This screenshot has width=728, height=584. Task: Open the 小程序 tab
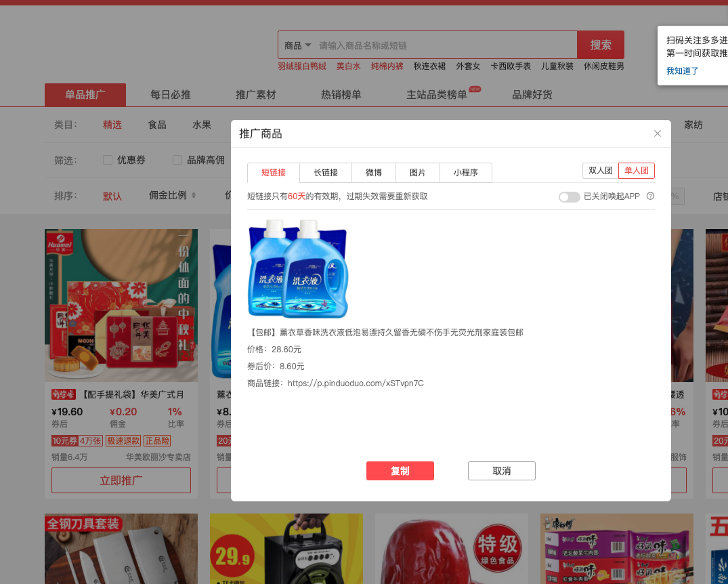pos(466,173)
